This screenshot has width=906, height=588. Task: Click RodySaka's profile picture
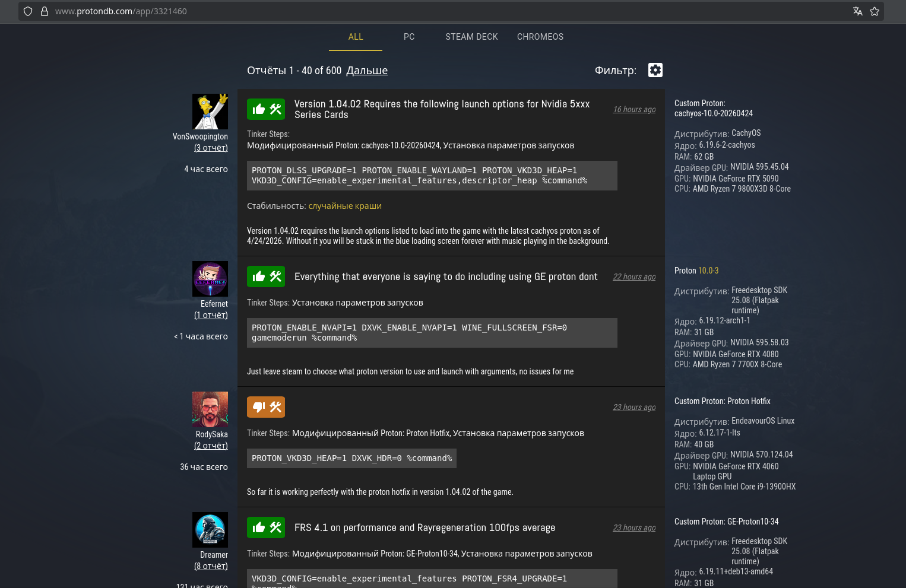click(x=210, y=409)
